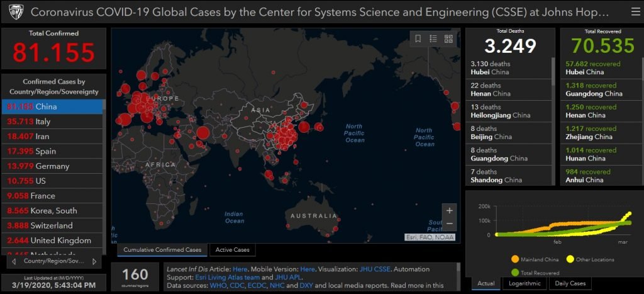
Task: Select US in the confirmed cases list
Action: pos(52,181)
